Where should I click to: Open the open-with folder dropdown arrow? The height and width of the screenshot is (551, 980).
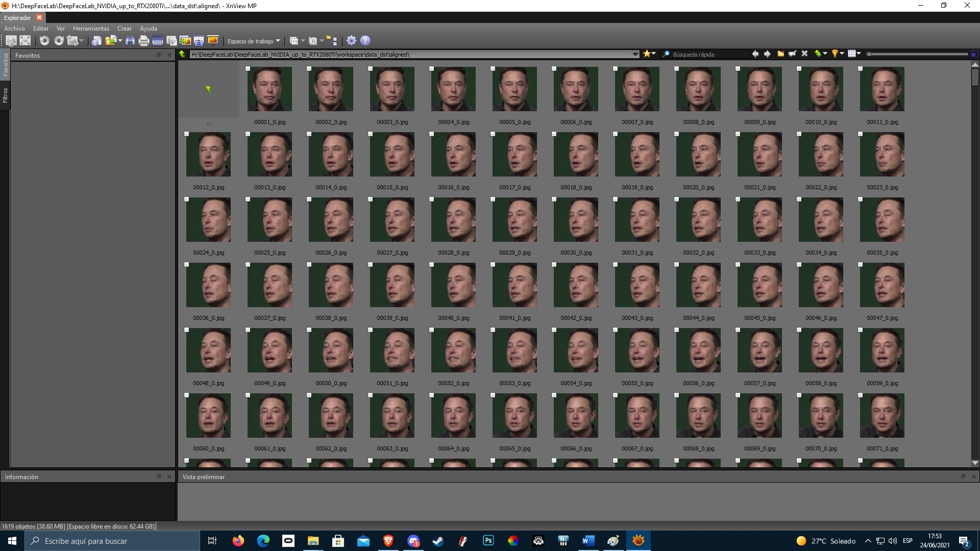(120, 41)
